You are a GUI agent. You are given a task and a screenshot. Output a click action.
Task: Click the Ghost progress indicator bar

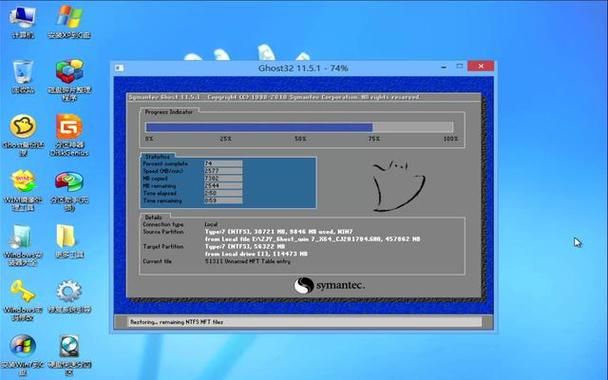tap(299, 127)
